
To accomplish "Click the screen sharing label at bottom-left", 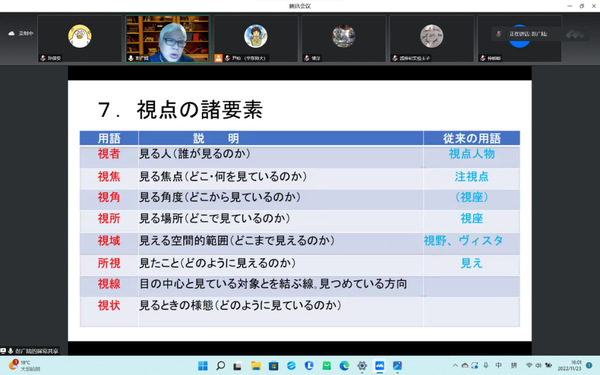I will pyautogui.click(x=30, y=351).
